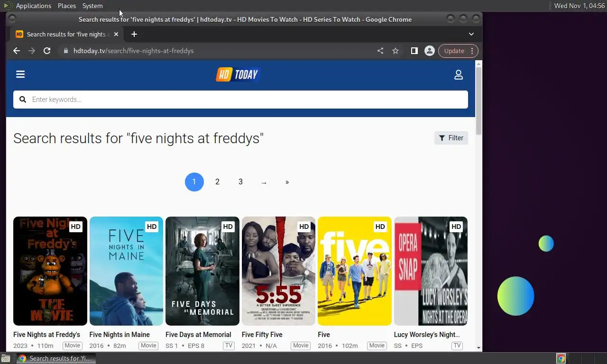Click the clock showing Wed Nov 1

pyautogui.click(x=579, y=6)
